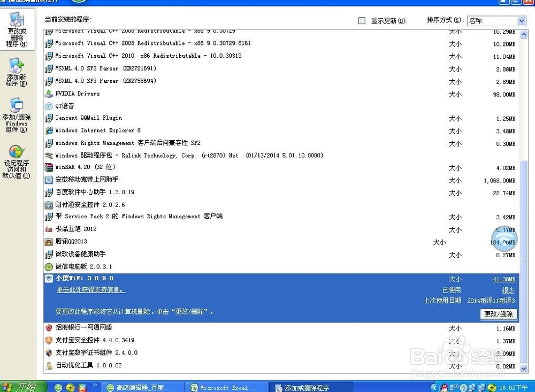
Task: Click 41.38MB size link
Action: click(x=505, y=279)
